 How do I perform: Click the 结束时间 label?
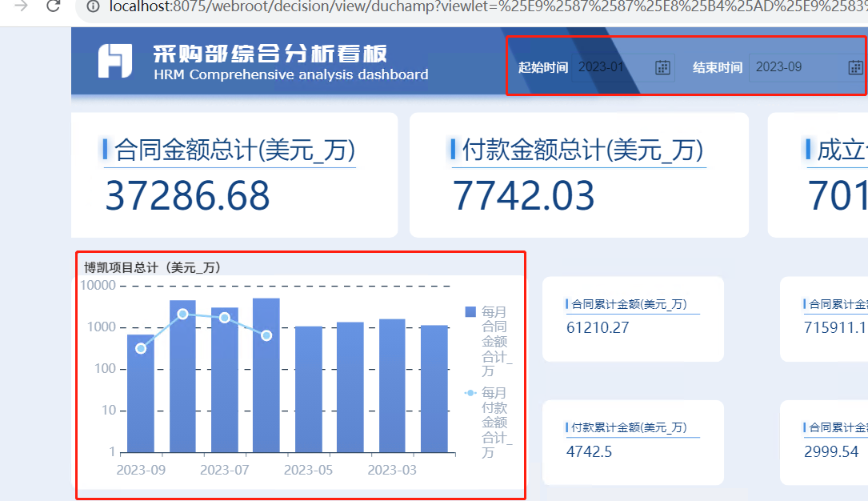click(718, 67)
